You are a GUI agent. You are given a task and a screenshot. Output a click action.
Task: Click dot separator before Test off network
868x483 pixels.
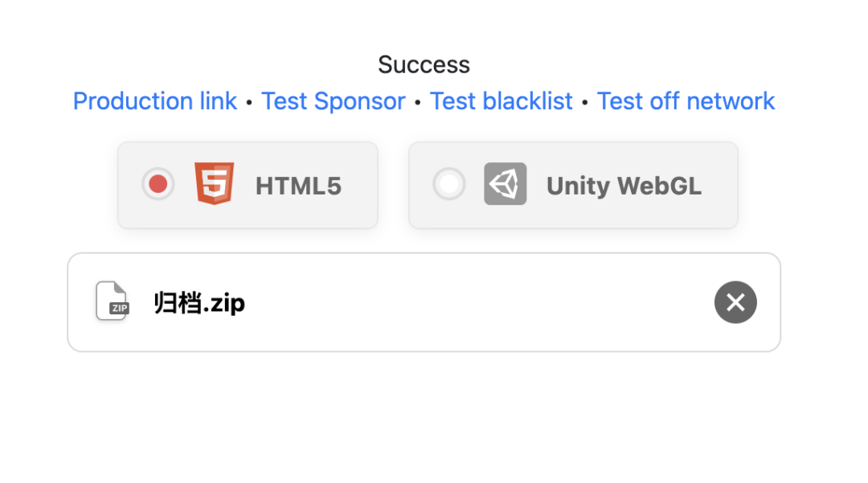click(585, 103)
